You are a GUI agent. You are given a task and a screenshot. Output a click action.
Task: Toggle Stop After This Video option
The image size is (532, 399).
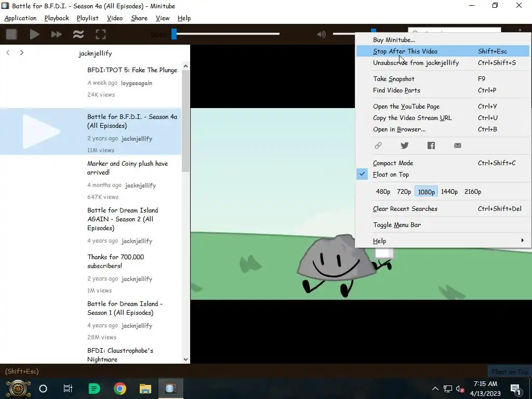pyautogui.click(x=443, y=51)
